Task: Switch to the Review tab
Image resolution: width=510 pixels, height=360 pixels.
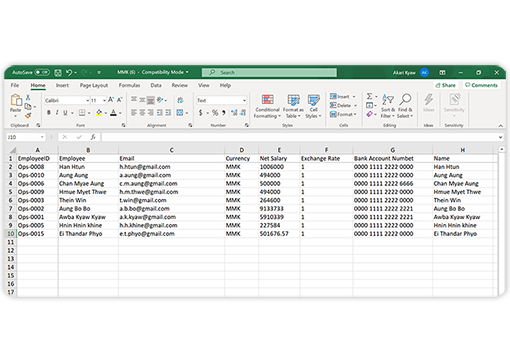Action: click(180, 85)
